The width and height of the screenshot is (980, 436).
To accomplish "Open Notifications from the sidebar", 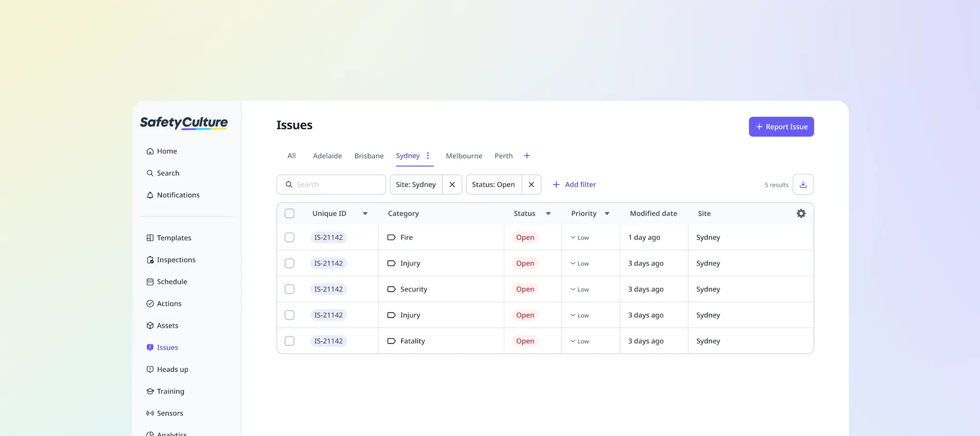I will tap(178, 195).
